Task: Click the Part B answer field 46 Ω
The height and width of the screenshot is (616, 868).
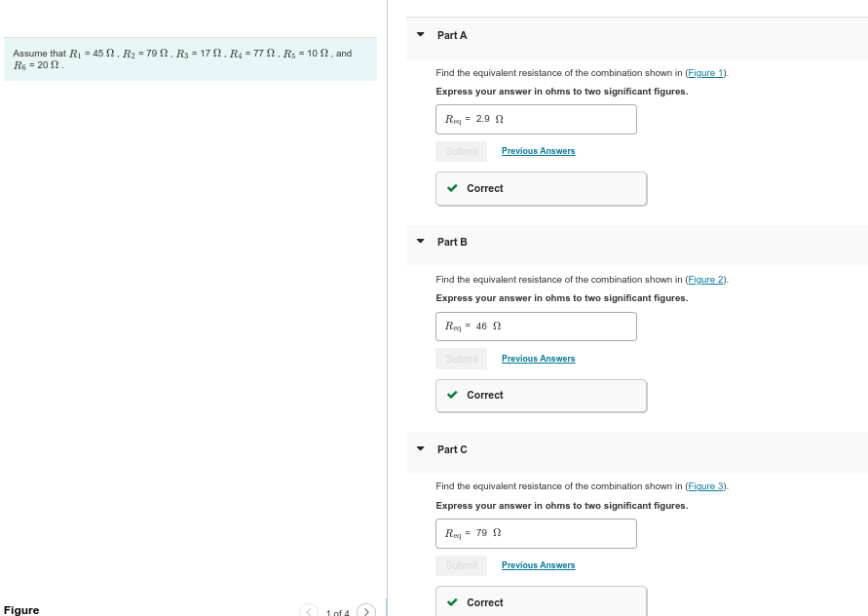Action: pyautogui.click(x=536, y=327)
